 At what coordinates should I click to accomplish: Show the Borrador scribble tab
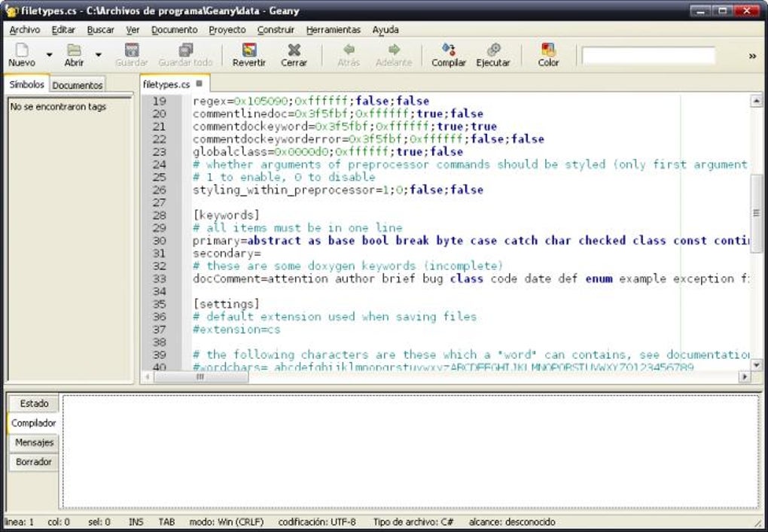click(x=33, y=462)
